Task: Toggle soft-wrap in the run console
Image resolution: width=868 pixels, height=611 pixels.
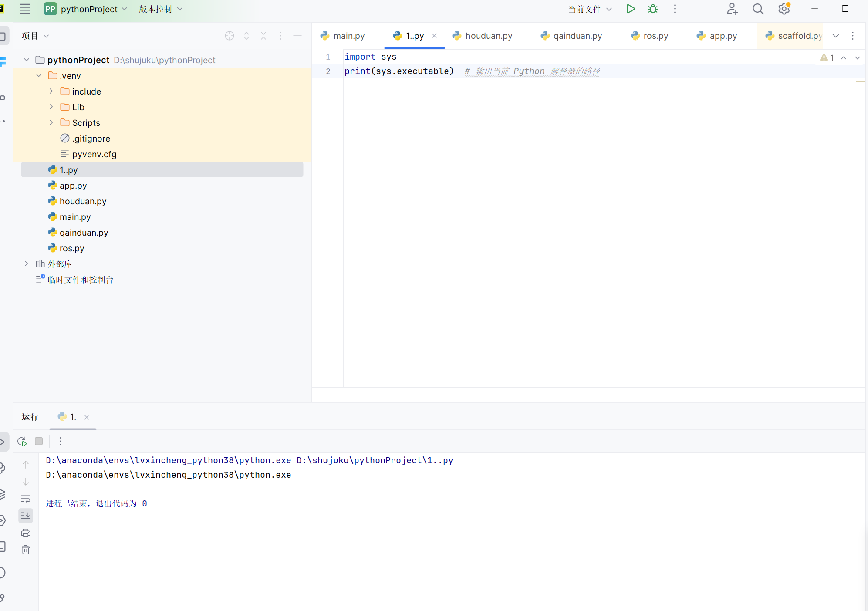Action: [26, 499]
